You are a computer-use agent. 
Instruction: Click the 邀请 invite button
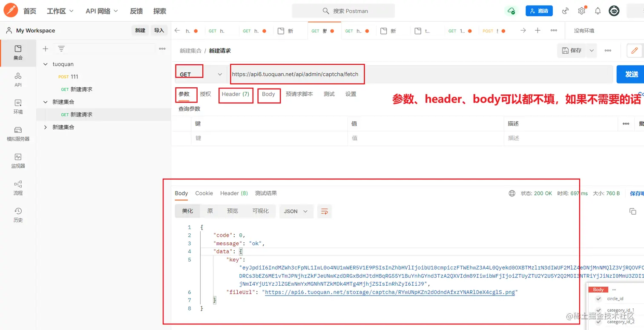click(x=539, y=11)
